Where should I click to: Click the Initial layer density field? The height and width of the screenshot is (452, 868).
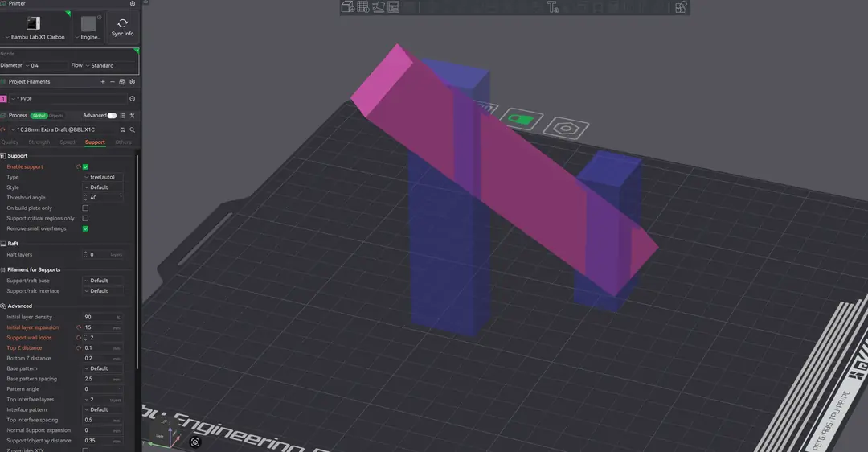pos(103,318)
